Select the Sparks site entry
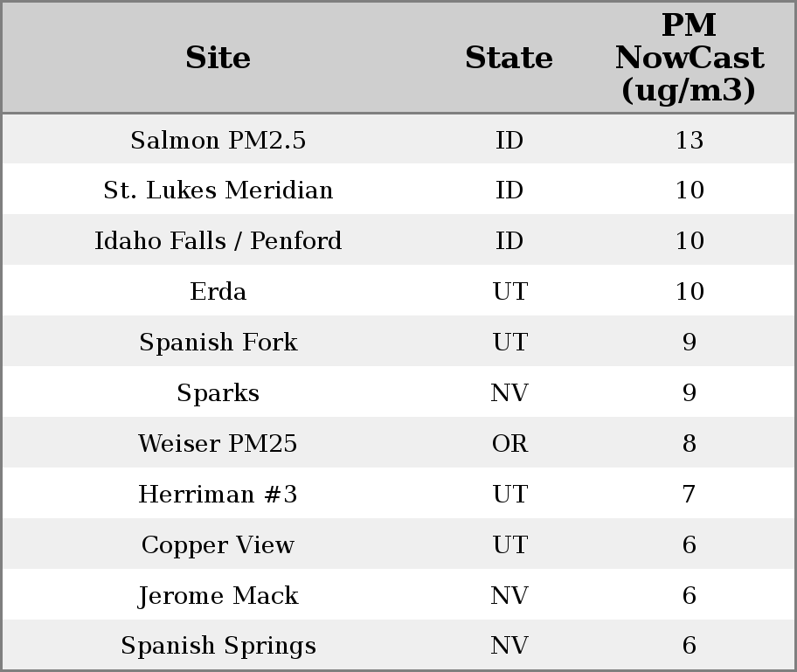The width and height of the screenshot is (797, 672). [x=218, y=393]
